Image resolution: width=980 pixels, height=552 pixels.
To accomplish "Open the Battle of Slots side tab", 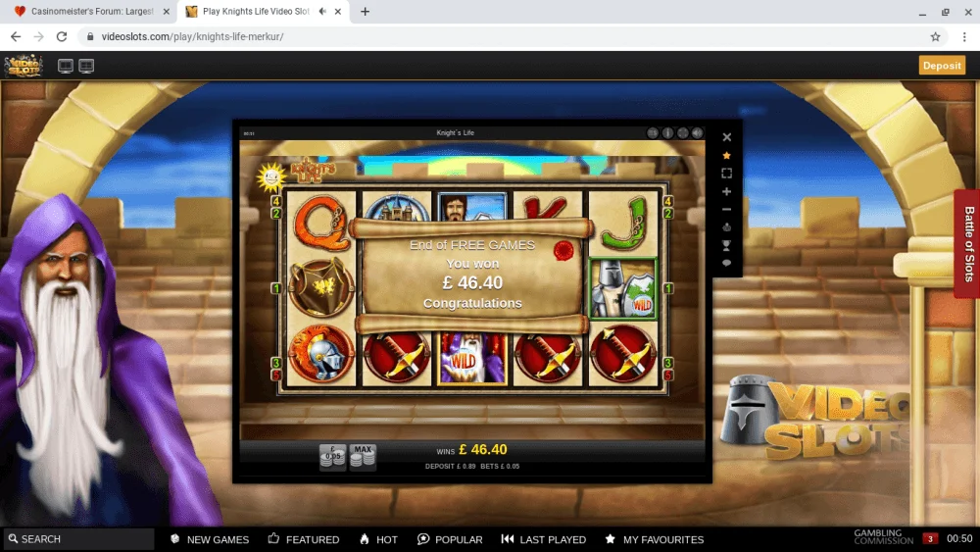I will pyautogui.click(x=968, y=244).
